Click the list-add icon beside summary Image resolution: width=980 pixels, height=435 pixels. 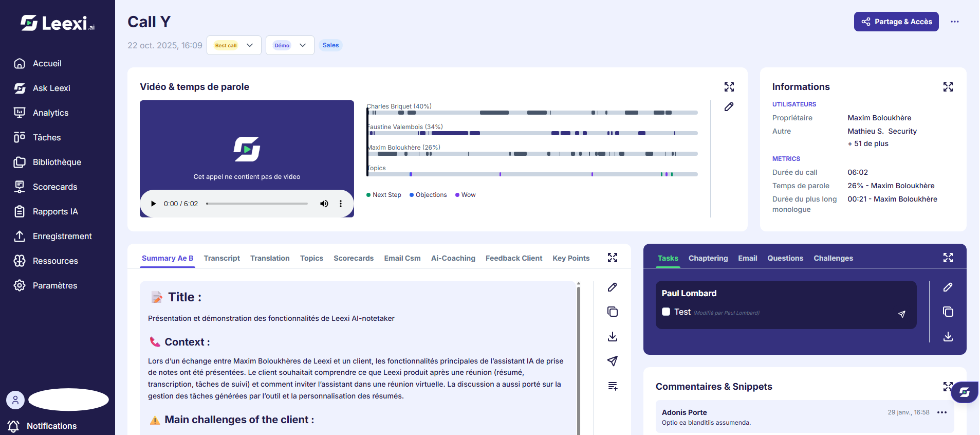[613, 386]
